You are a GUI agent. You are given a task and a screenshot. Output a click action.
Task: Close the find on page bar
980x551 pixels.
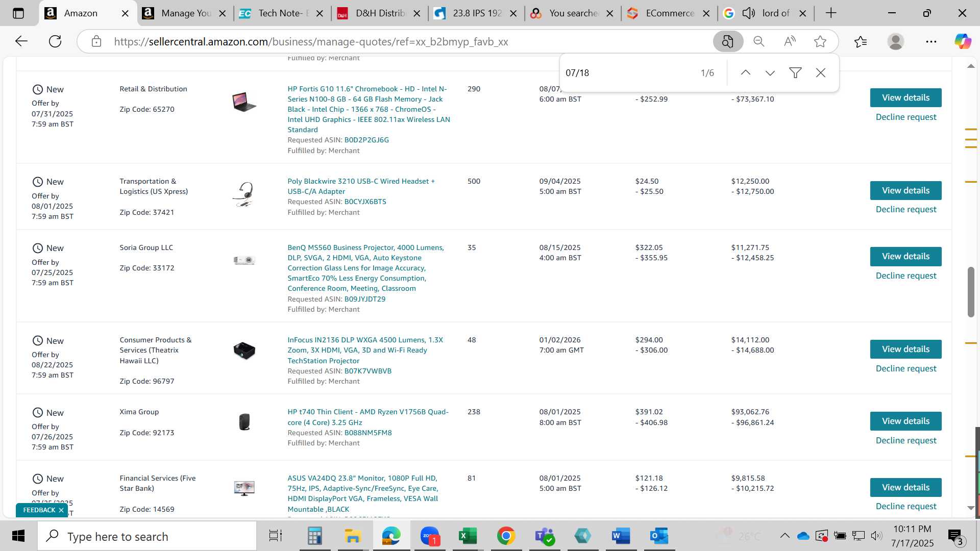coord(821,73)
